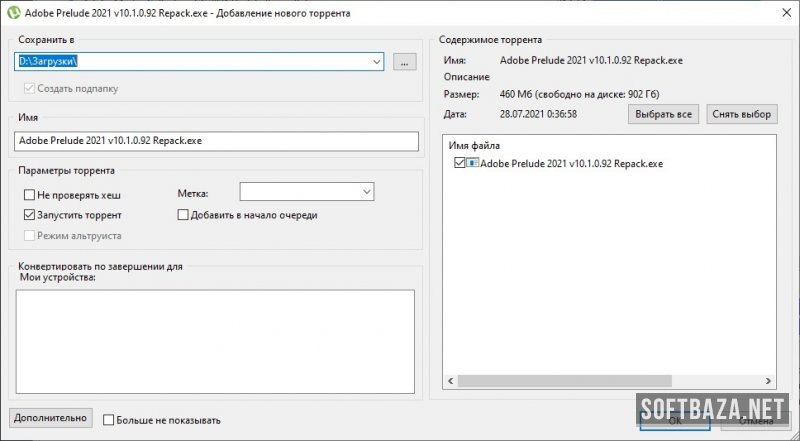Enable the "Не проверять хеш" checkbox

(x=29, y=196)
